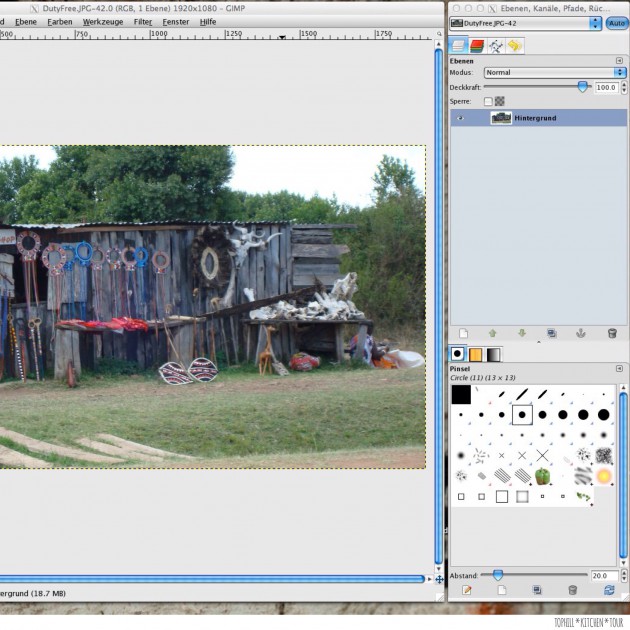The height and width of the screenshot is (630, 630).
Task: Switch to the Channels tab icon
Action: tap(477, 46)
